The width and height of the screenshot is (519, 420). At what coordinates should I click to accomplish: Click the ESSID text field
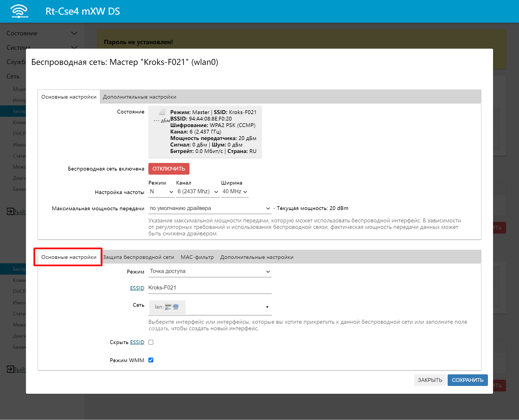210,288
